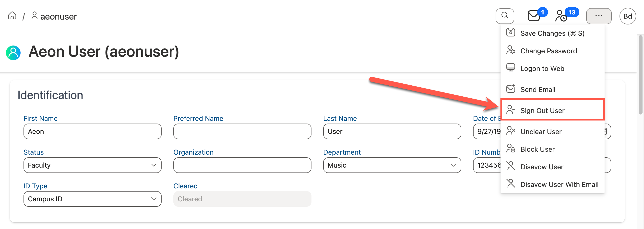
Task: Select Logon to Web
Action: click(542, 68)
